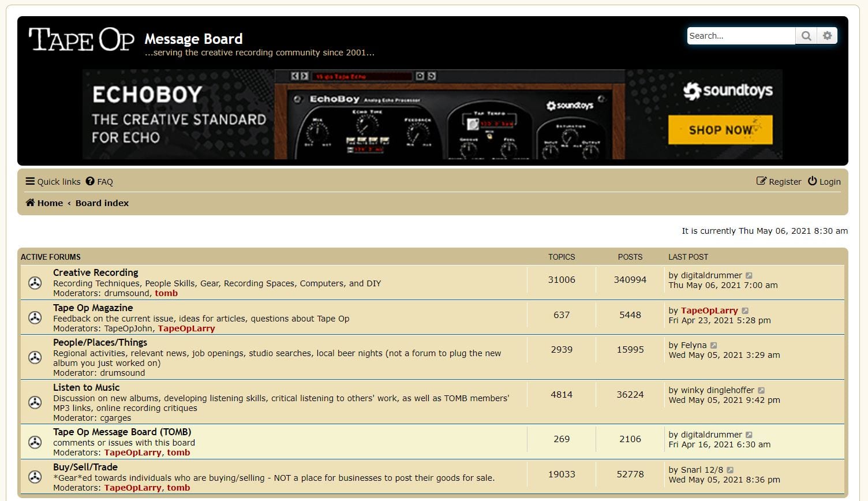Viewport: 868px width, 501px height.
Task: Open moderator TapeOpLarry in Tape Op Magazine row
Action: pyautogui.click(x=186, y=328)
